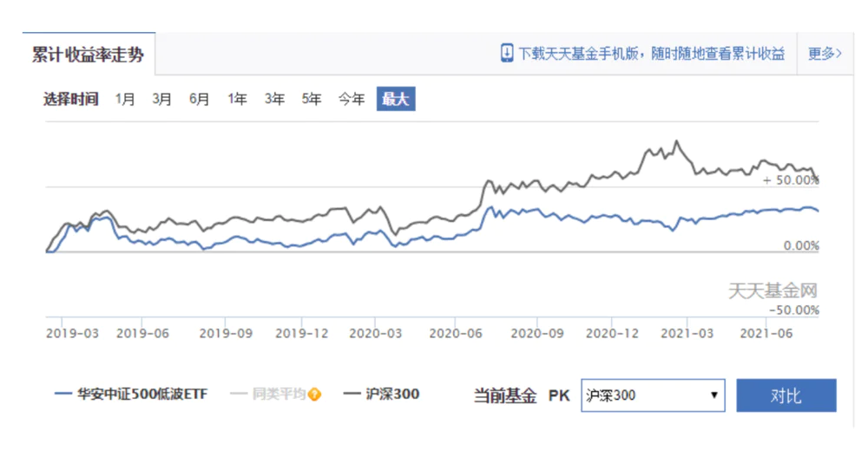Select the 最大 time range

(x=396, y=99)
